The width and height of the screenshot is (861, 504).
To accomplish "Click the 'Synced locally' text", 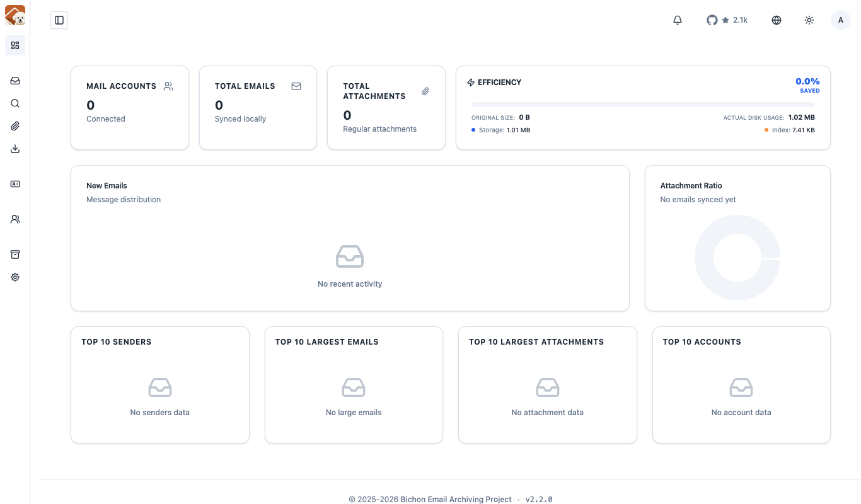I will [240, 119].
